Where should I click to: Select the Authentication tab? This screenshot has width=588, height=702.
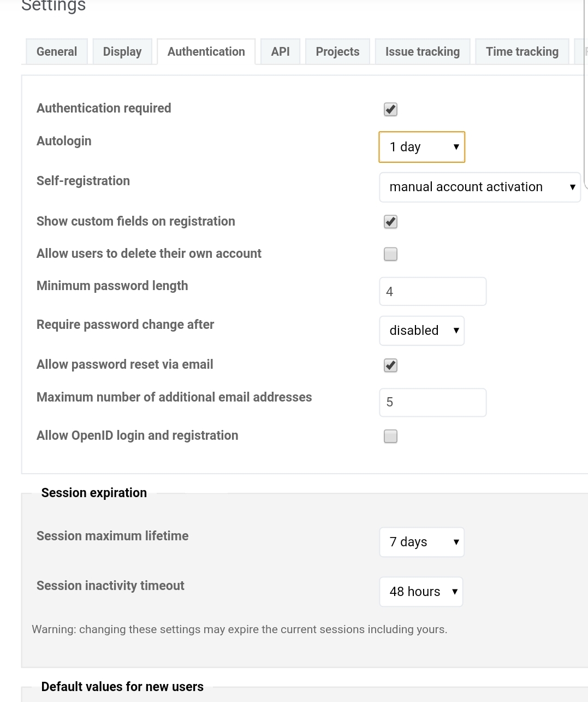tap(206, 52)
